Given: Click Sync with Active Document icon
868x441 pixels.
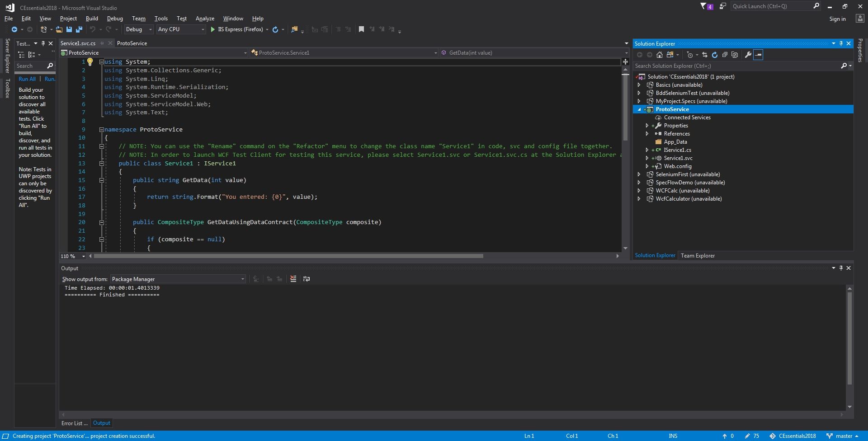Looking at the screenshot, I should pos(705,55).
